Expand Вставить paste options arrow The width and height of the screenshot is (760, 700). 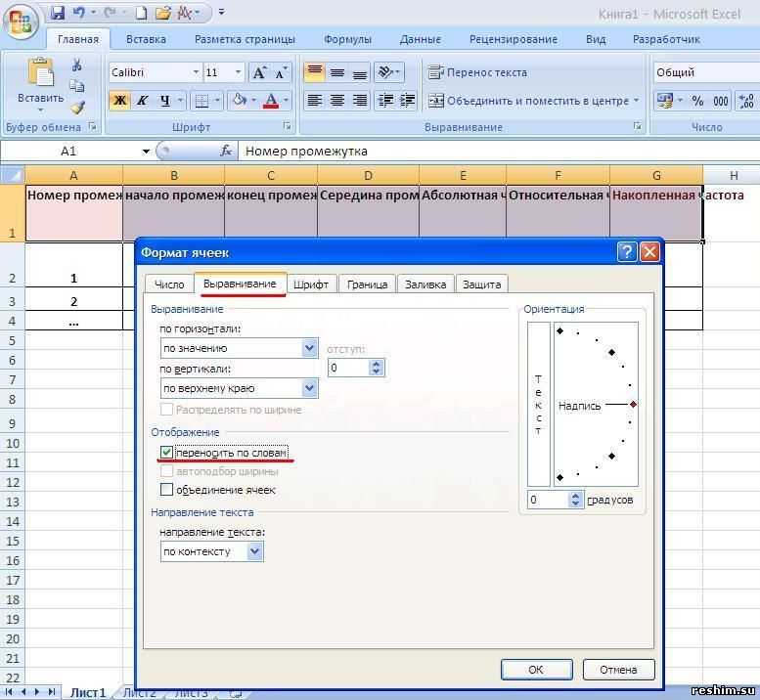coord(41,110)
